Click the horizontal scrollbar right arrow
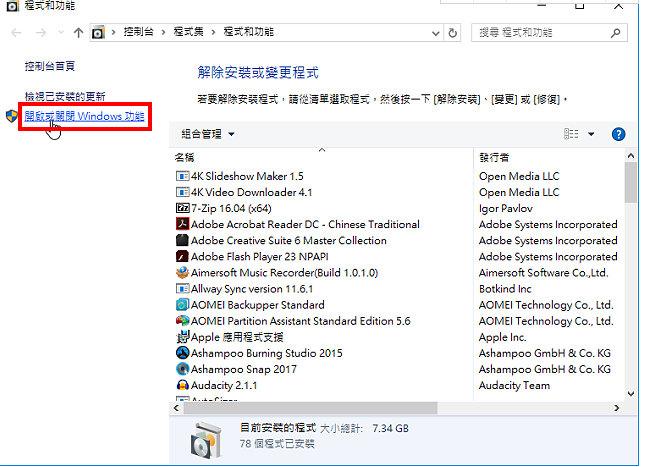 (617, 408)
